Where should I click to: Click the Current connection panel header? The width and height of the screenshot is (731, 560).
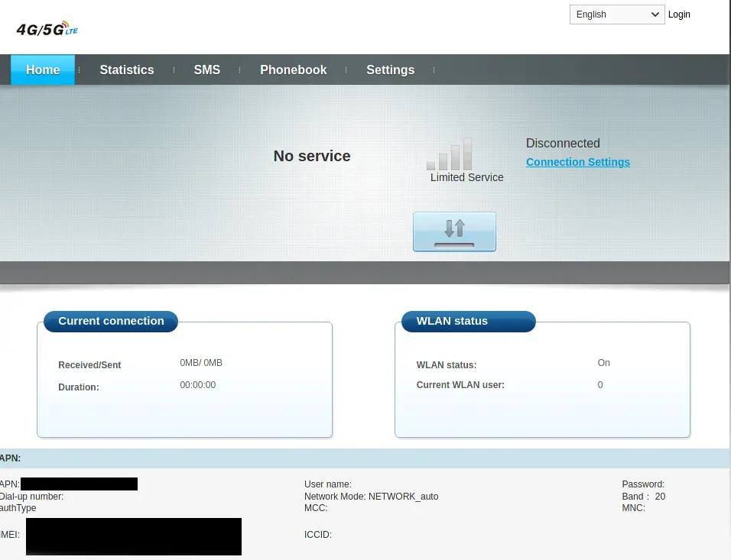(x=111, y=321)
